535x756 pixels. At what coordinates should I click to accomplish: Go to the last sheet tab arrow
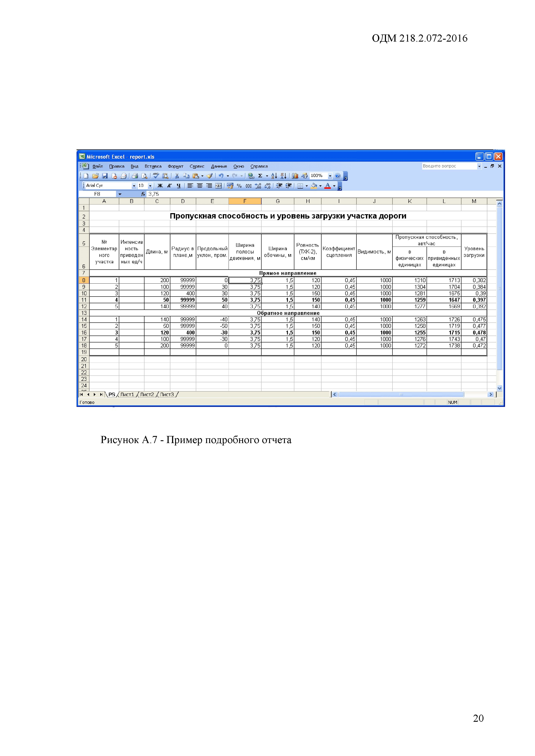101,394
